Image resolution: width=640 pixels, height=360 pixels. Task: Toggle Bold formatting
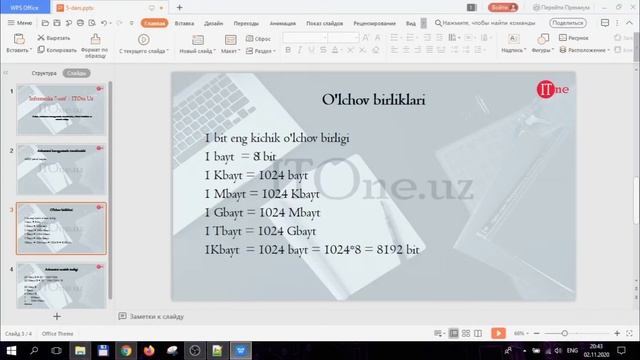288,50
